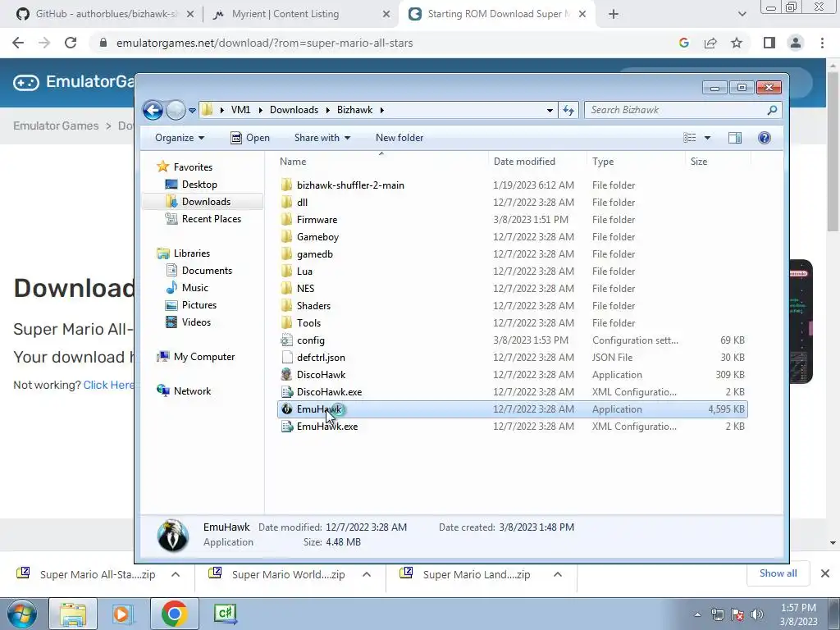The image size is (840, 630).
Task: Select the EmuHawk.exe XML config icon
Action: pos(286,427)
